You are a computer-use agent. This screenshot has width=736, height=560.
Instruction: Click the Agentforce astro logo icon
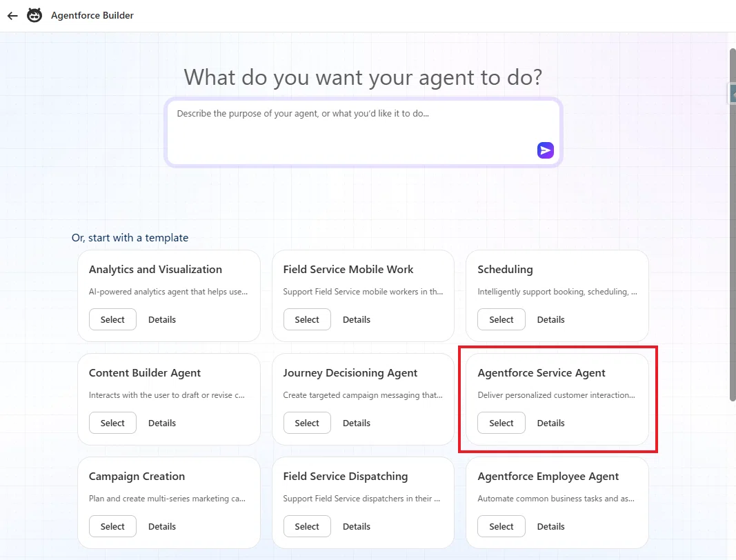click(34, 15)
